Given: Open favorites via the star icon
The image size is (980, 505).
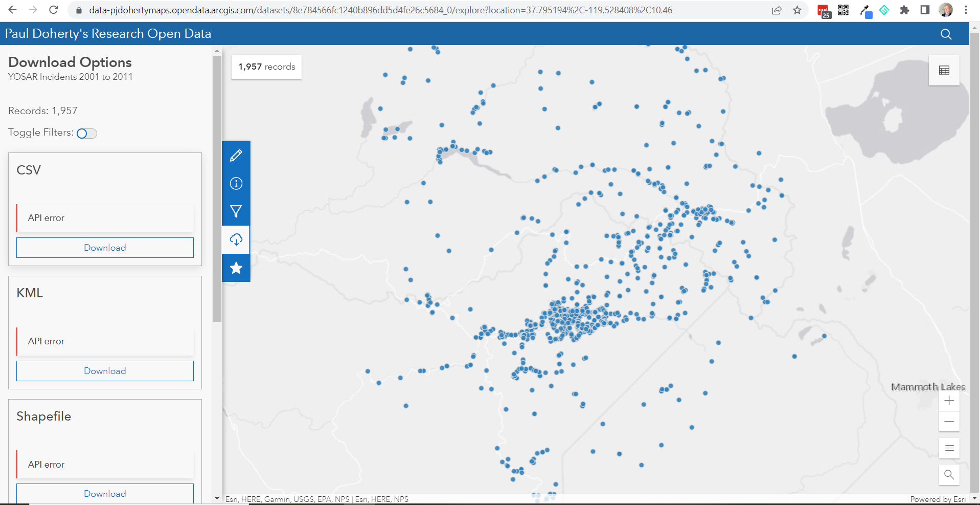Looking at the screenshot, I should (236, 268).
